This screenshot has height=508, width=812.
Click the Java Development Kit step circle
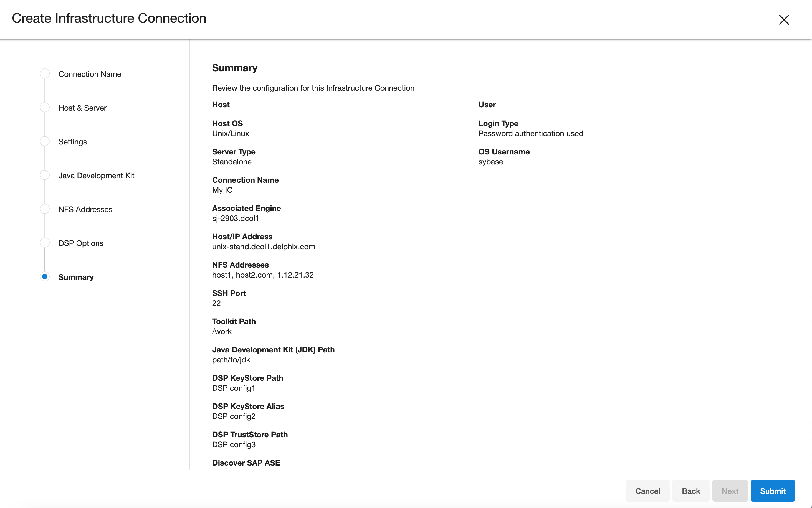(45, 175)
